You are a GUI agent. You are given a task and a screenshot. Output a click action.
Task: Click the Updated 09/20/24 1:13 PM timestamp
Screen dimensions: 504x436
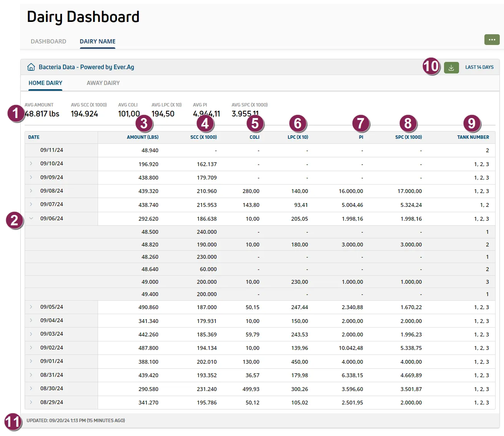(x=76, y=421)
